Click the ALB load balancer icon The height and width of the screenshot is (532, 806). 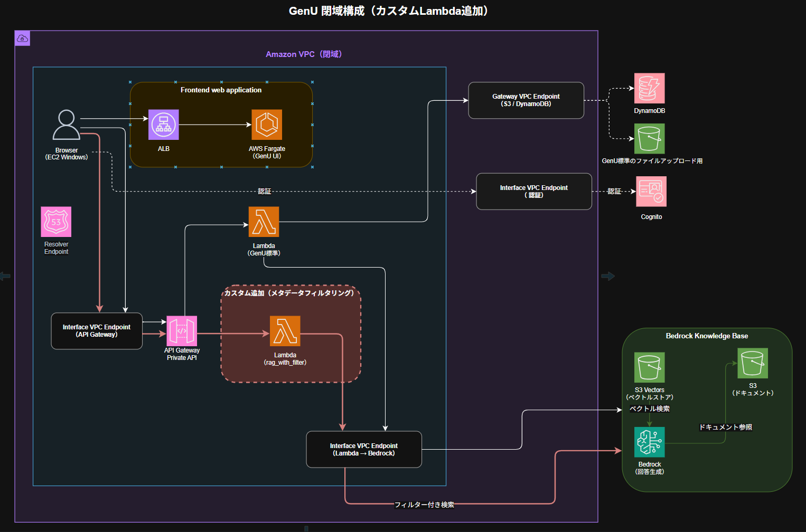point(164,125)
